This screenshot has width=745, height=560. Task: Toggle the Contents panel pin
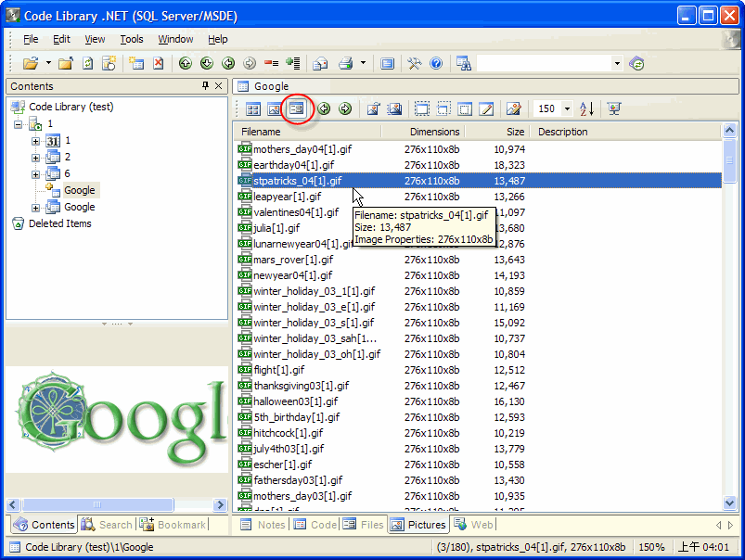point(205,85)
